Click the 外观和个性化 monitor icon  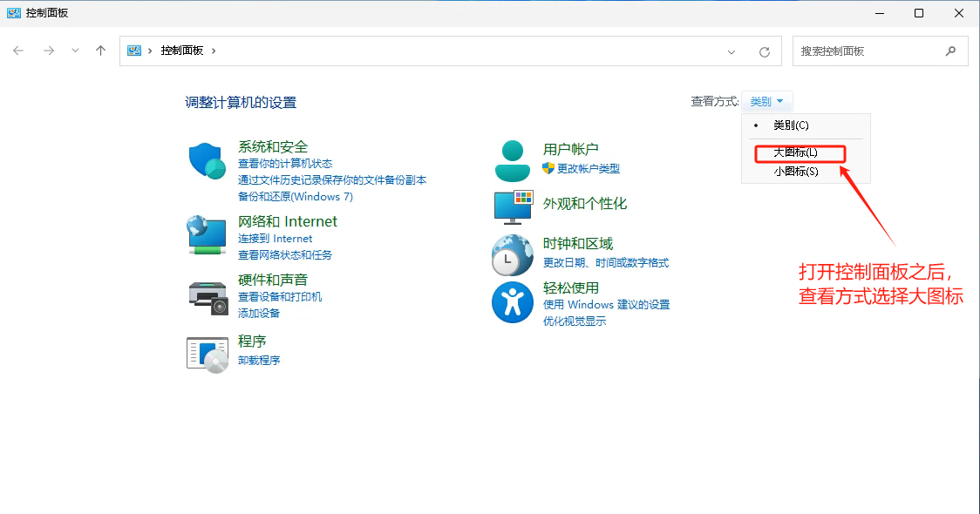tap(513, 206)
